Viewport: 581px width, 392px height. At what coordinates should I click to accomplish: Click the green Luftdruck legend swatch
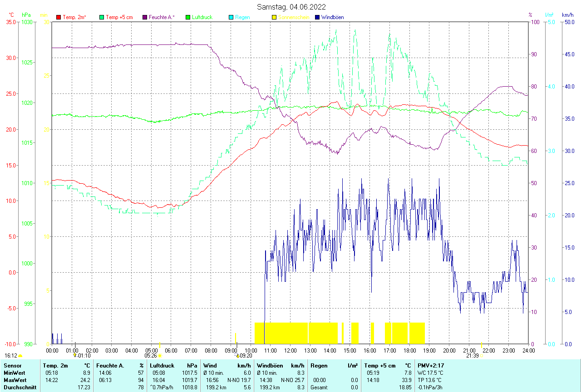click(x=188, y=17)
